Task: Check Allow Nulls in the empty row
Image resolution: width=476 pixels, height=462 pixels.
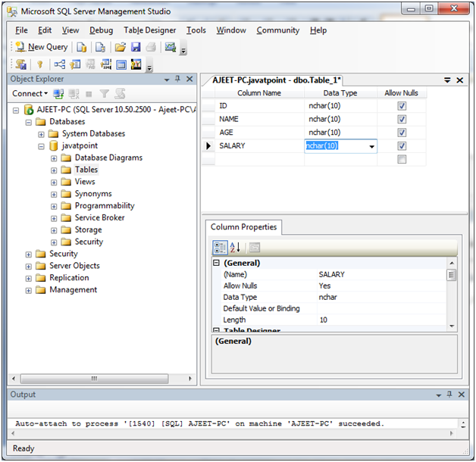Action: tap(402, 159)
